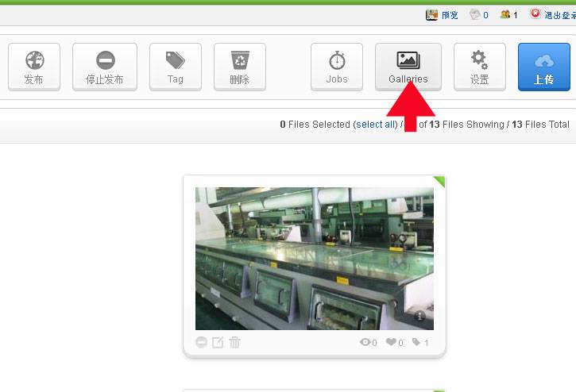The image size is (576, 392).
Task: Click the 'select all' link
Action: 375,125
